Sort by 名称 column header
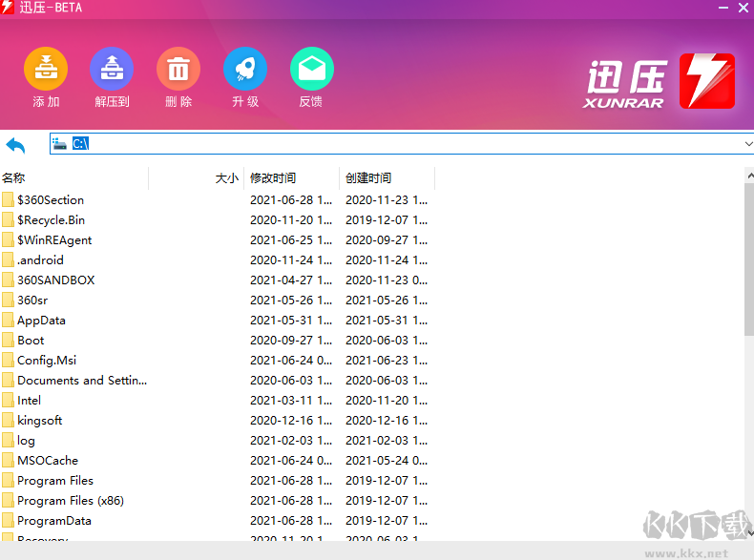Image resolution: width=754 pixels, height=560 pixels. (x=74, y=177)
